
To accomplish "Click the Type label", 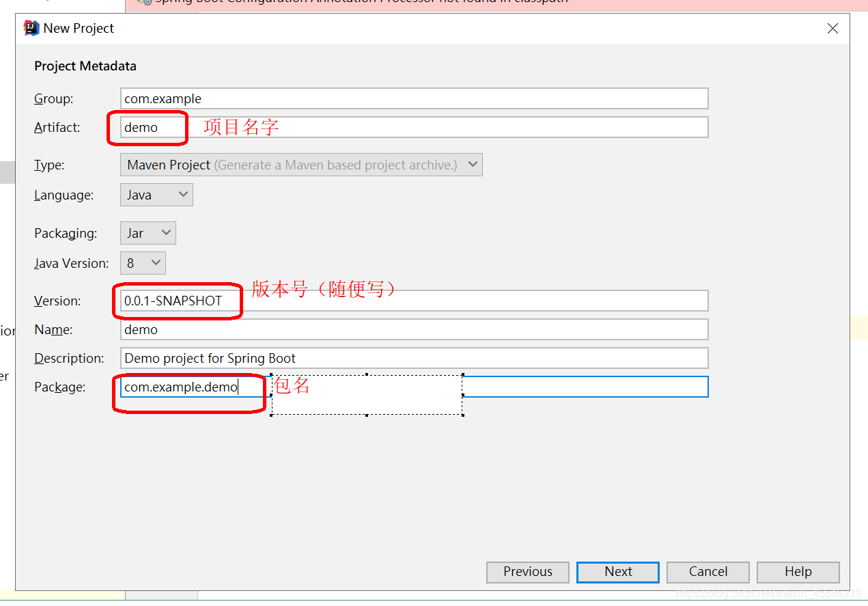I will point(49,165).
